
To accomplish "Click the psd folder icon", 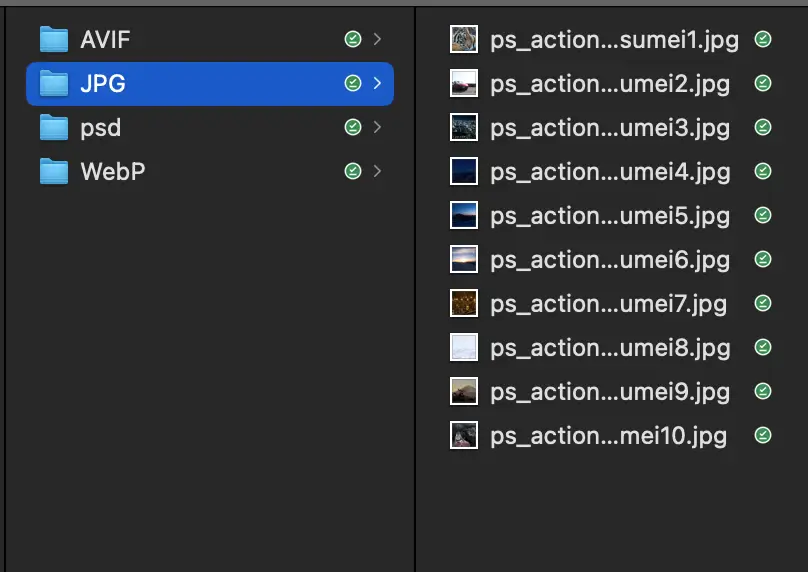I will [53, 128].
